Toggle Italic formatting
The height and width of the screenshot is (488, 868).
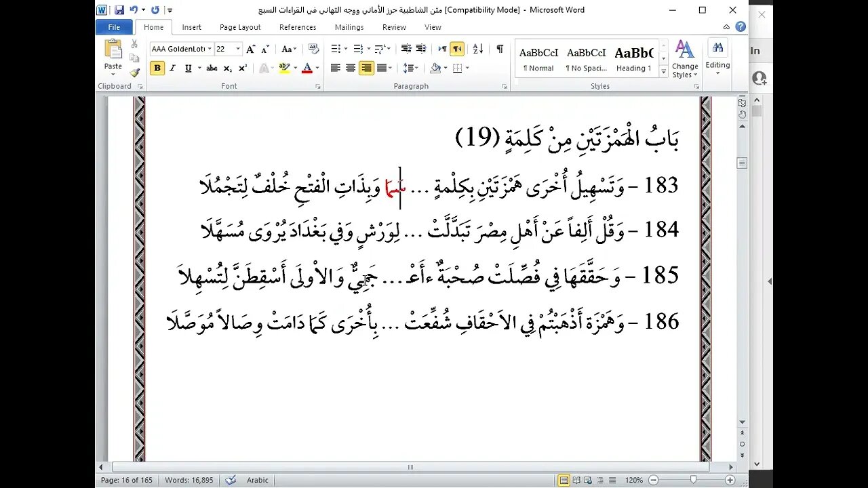[x=172, y=68]
